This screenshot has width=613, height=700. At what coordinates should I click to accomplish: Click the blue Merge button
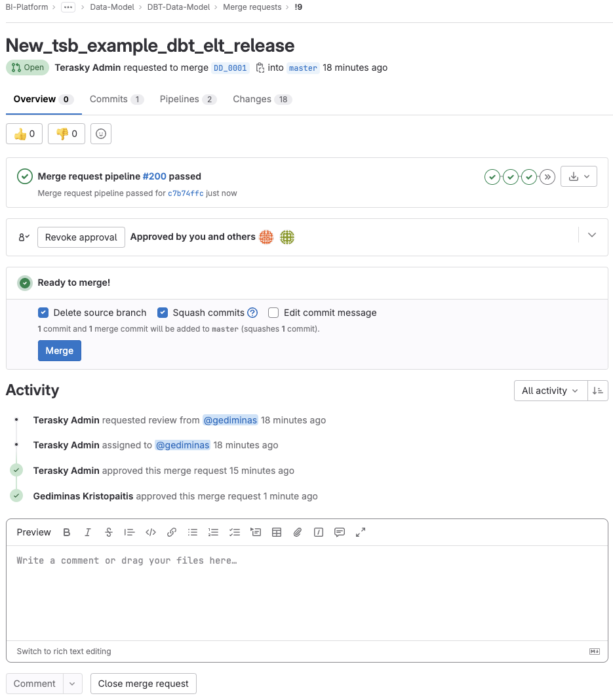tap(60, 351)
